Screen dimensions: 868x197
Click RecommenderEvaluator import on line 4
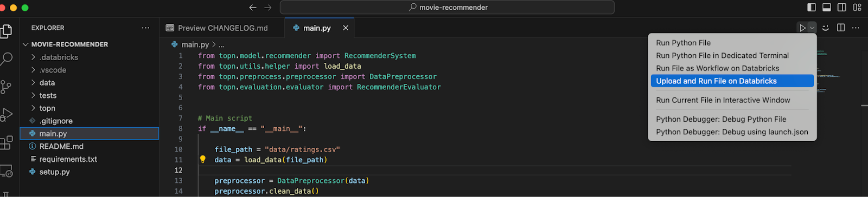399,87
